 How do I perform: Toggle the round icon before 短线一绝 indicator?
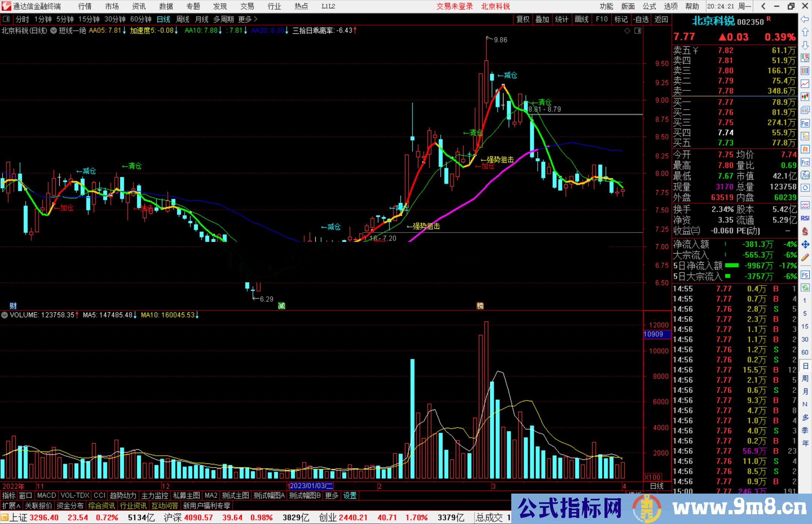pyautogui.click(x=54, y=30)
